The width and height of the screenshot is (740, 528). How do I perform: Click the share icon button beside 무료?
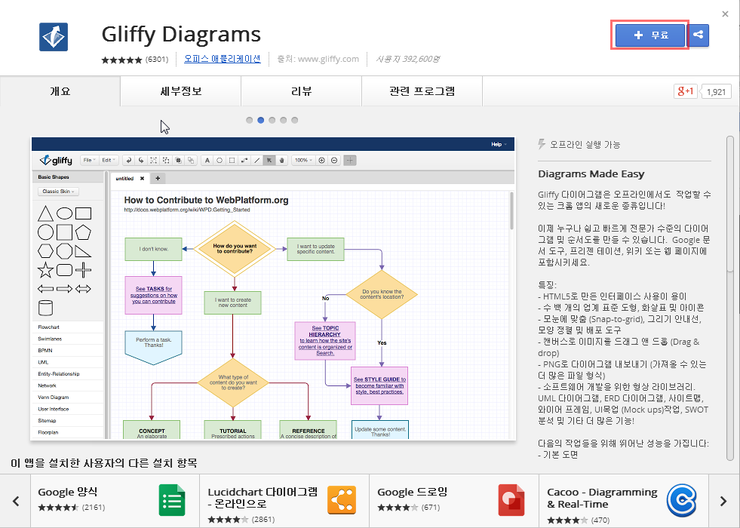coord(698,35)
